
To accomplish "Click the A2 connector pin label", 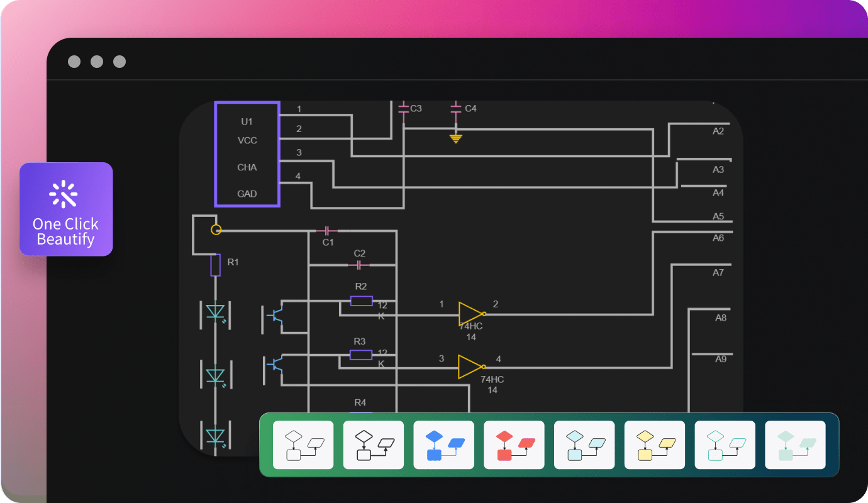I will [x=718, y=131].
